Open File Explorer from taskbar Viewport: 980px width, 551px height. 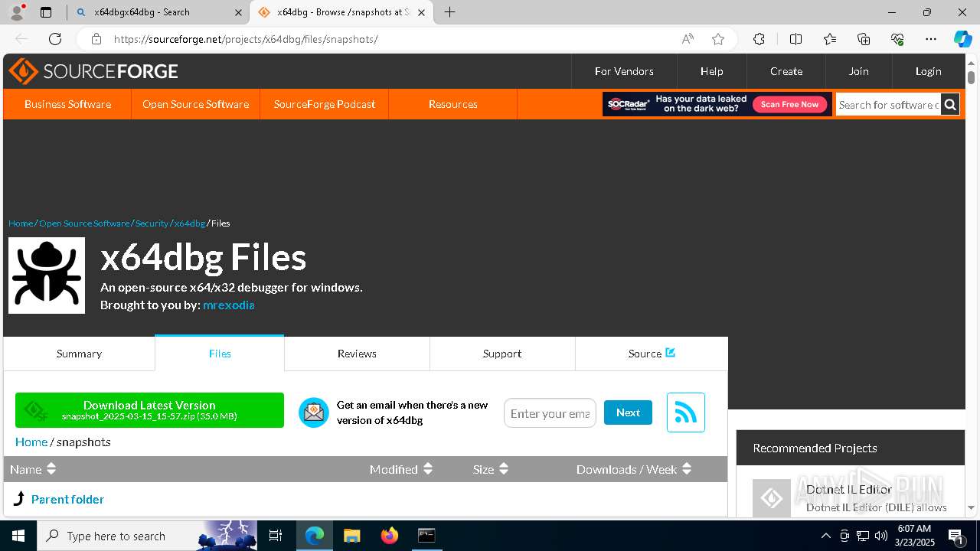352,536
